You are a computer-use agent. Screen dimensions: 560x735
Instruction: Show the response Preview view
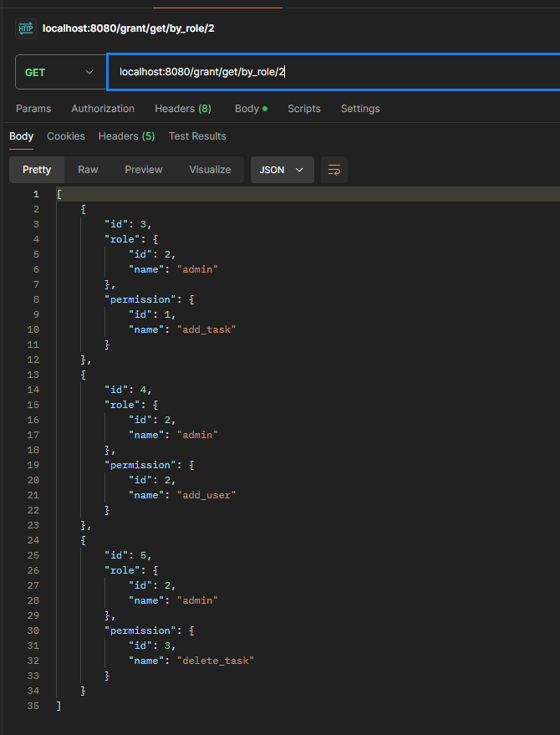pyautogui.click(x=144, y=170)
